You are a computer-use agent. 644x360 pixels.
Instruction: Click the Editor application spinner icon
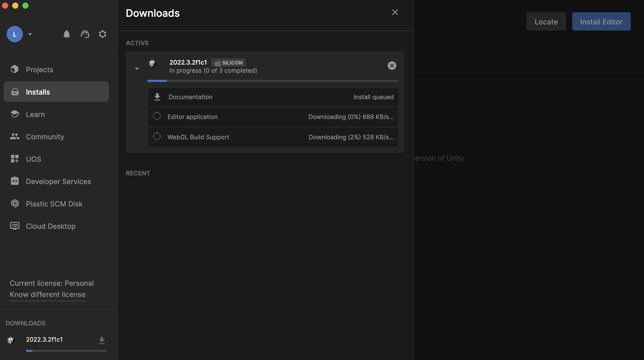pos(157,116)
